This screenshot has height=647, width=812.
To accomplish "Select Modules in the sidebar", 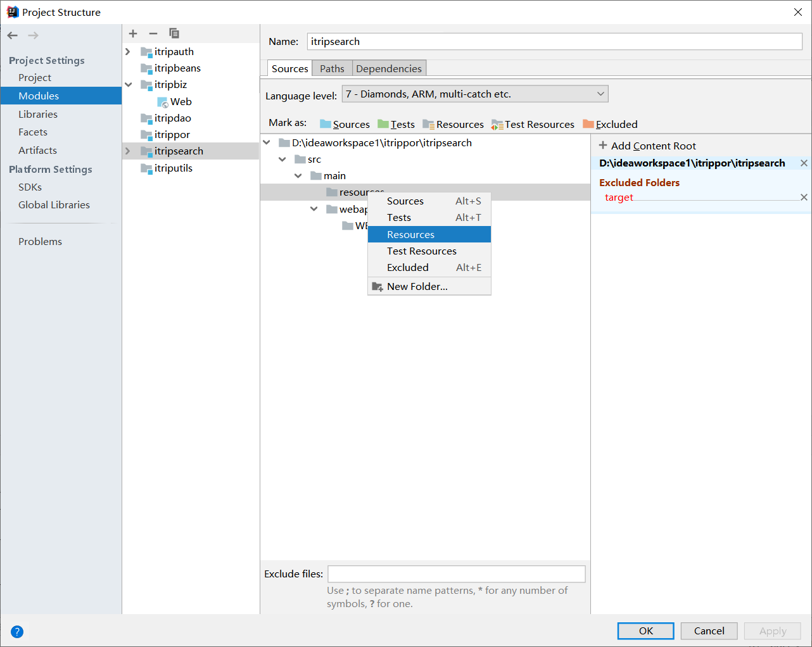I will click(x=61, y=96).
